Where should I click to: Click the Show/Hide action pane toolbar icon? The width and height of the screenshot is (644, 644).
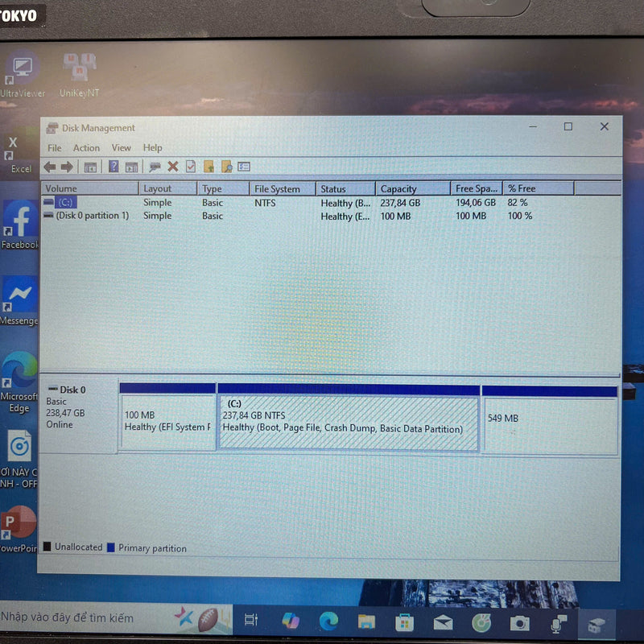point(131,167)
